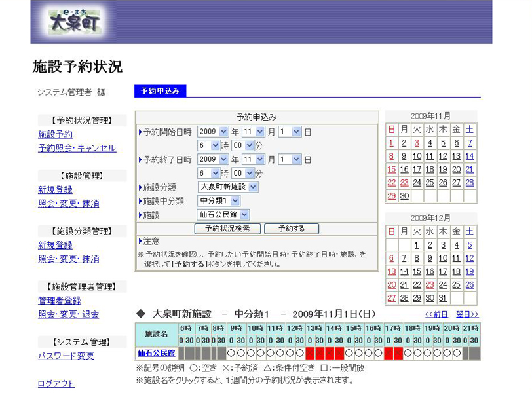Open the end day 1 dropdown
The width and height of the screenshot is (532, 393).
(290, 159)
